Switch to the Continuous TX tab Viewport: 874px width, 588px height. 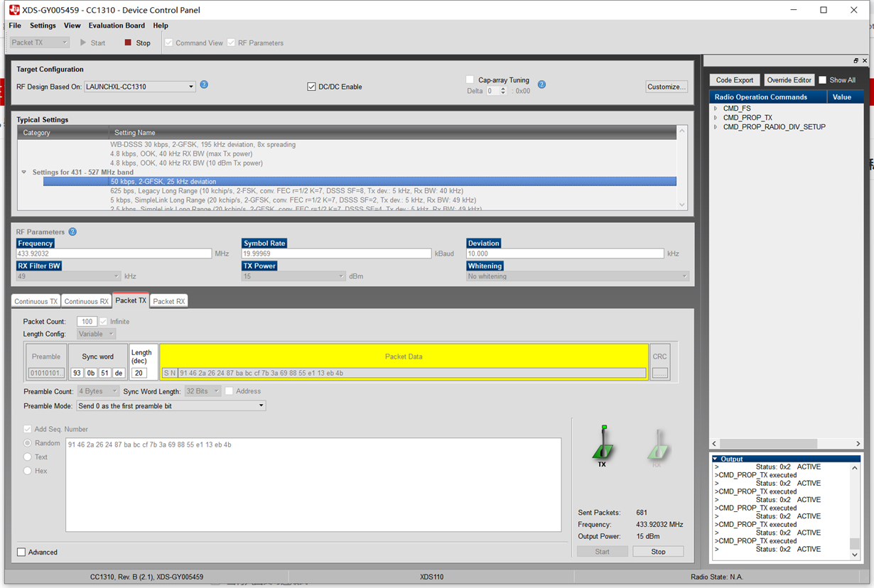pos(36,301)
